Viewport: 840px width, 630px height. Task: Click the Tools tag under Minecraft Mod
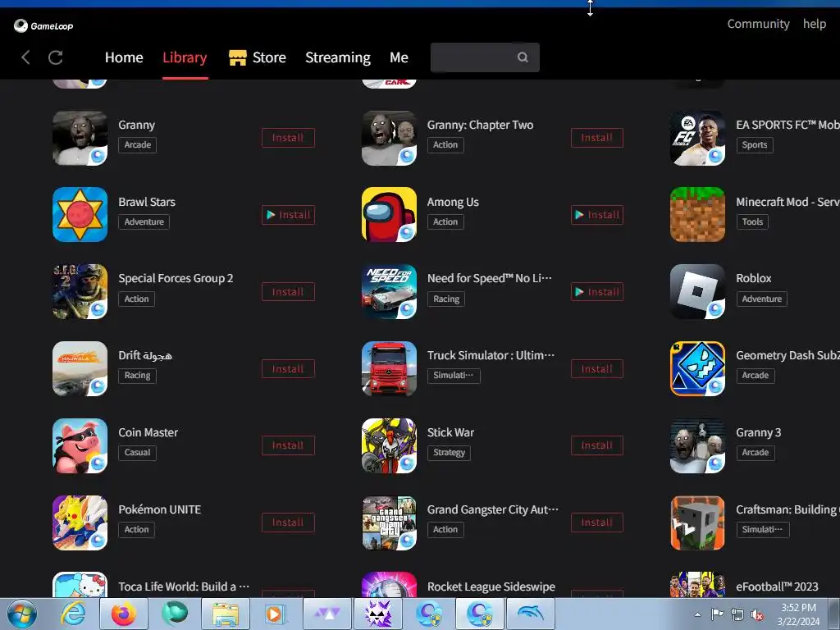pyautogui.click(x=753, y=221)
